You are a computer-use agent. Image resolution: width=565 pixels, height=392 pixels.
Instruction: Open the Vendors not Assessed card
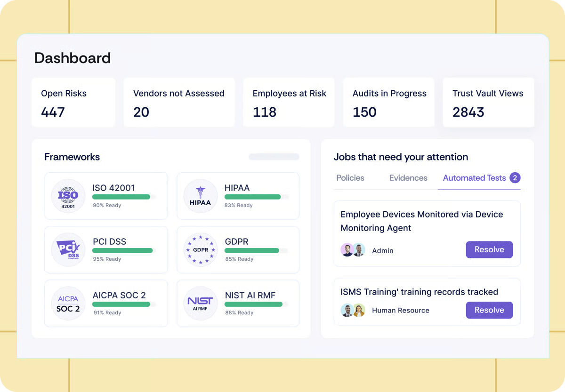[179, 103]
